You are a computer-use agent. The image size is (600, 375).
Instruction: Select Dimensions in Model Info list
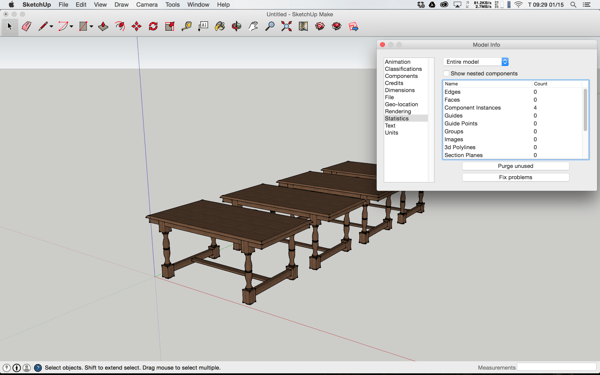pos(399,90)
